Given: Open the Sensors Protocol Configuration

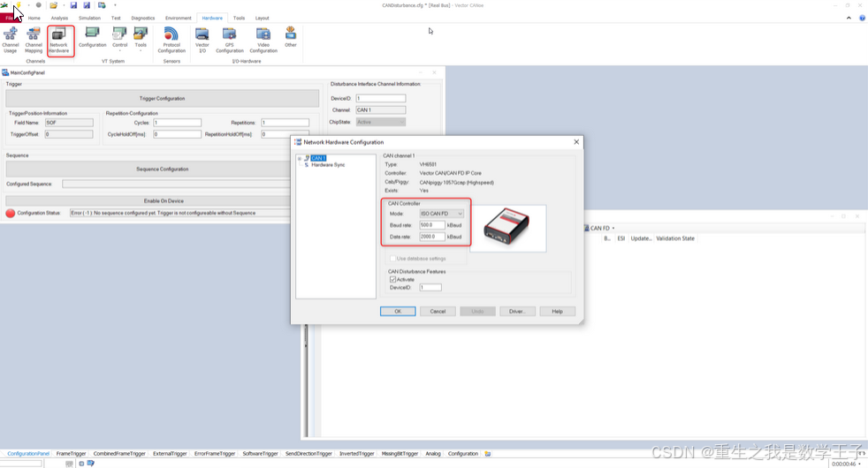Looking at the screenshot, I should tap(171, 41).
